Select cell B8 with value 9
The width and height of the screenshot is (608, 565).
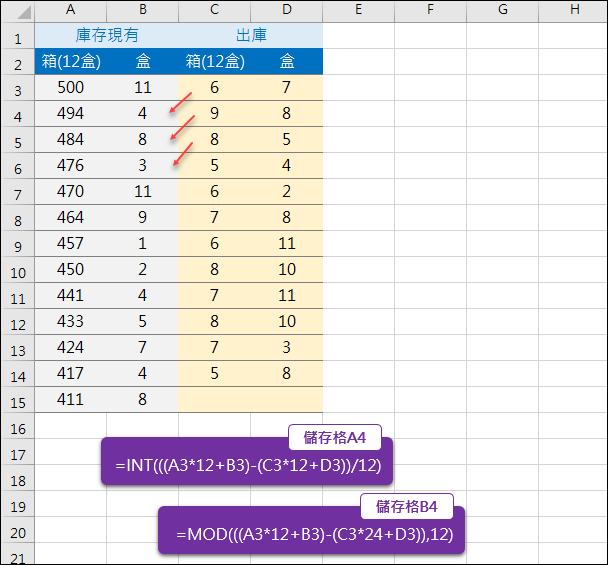coord(143,217)
